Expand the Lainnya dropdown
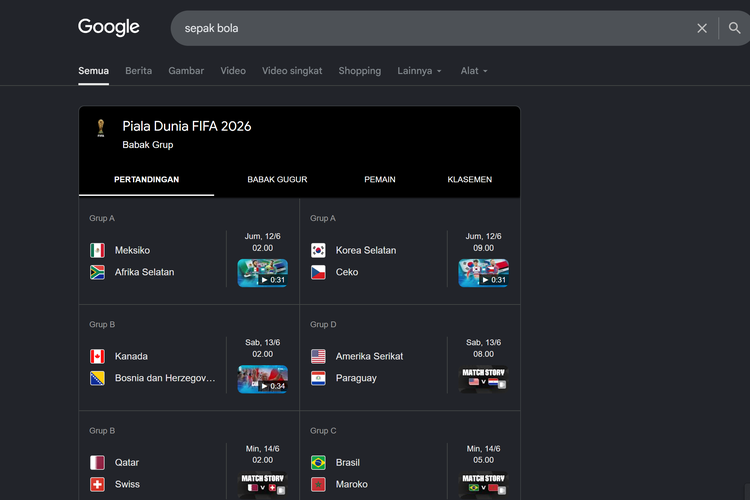This screenshot has width=750, height=500. coord(419,71)
